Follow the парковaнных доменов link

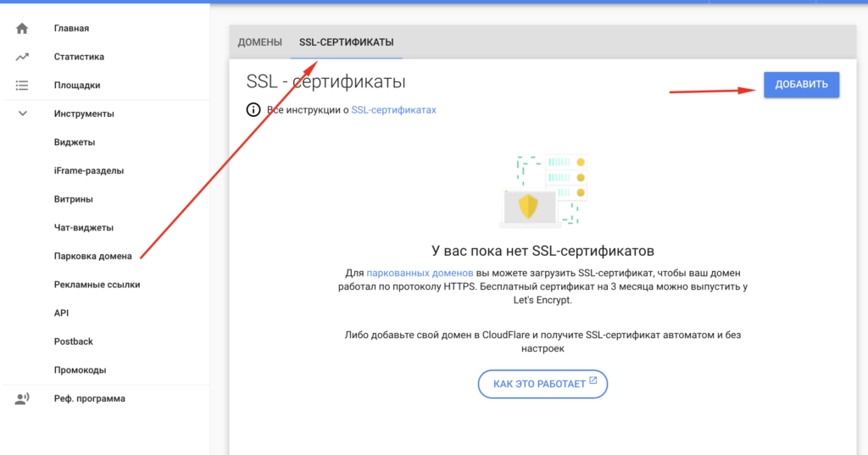pos(420,273)
